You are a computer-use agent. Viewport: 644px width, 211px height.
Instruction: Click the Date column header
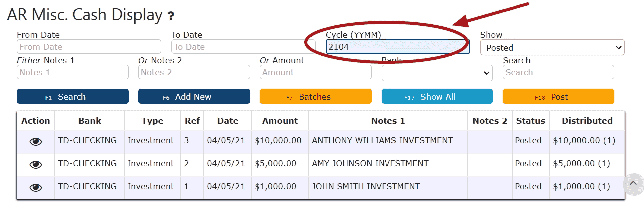(x=228, y=121)
